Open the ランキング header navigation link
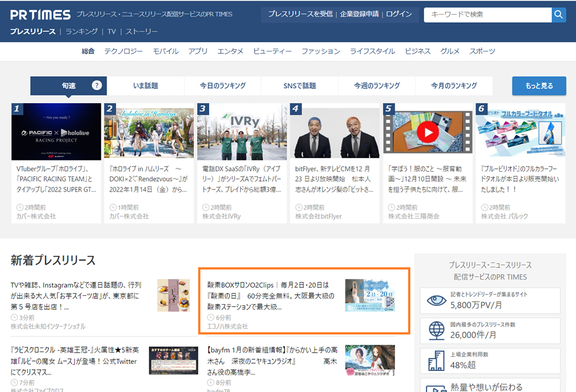Viewport: 576px width, 392px height. pos(81,32)
